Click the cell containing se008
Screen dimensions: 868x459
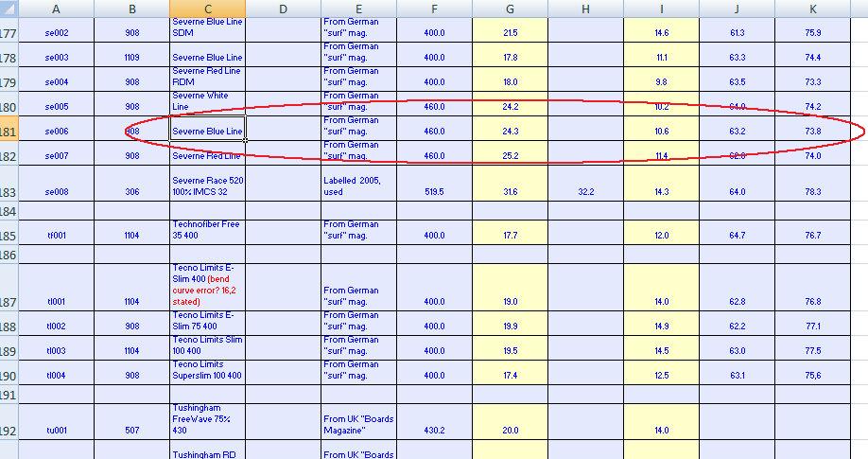[56, 192]
